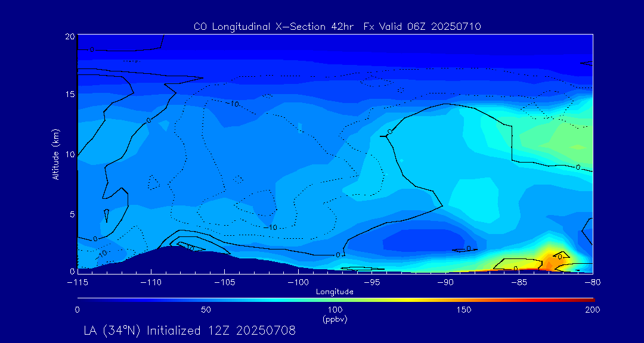Click the yellow-green midpoint of the CO colorbar
This screenshot has width=644, height=343.
pyautogui.click(x=336, y=300)
